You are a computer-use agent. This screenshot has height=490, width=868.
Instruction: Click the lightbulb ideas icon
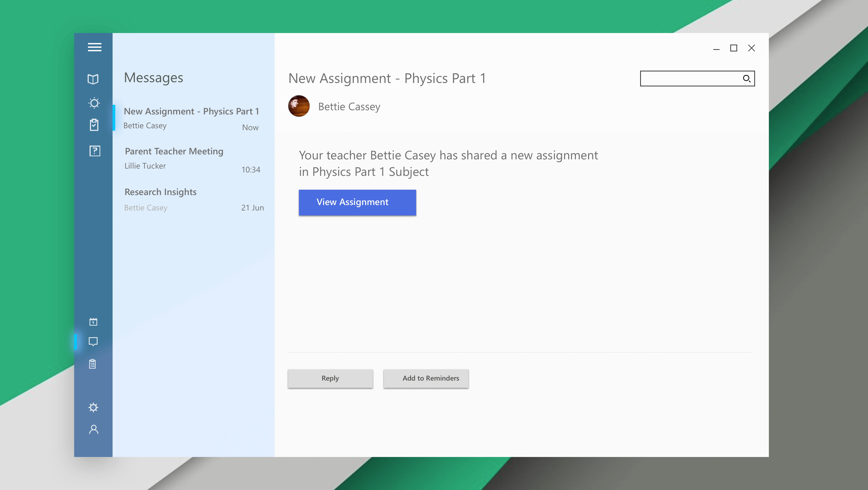click(x=94, y=103)
